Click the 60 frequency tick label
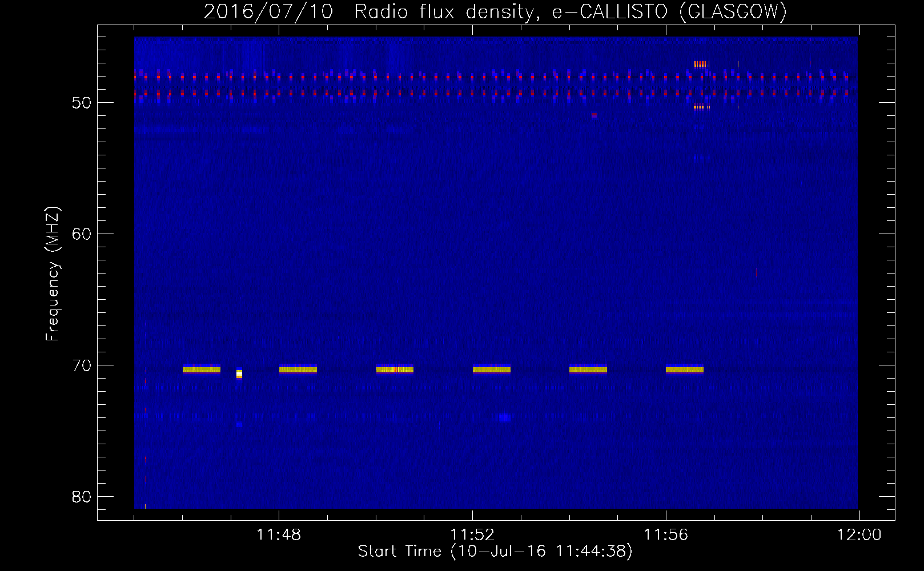The image size is (924, 571). click(x=81, y=234)
